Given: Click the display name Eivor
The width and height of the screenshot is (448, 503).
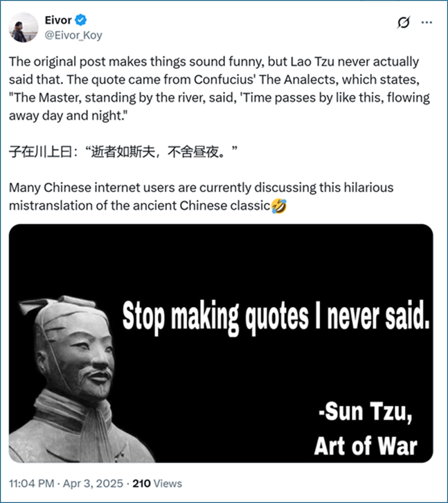Looking at the screenshot, I should pos(58,20).
